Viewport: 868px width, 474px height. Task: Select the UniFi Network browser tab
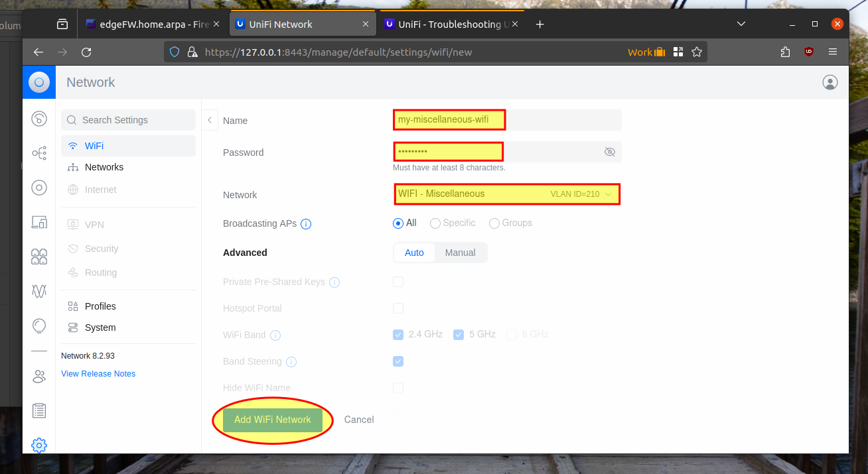click(x=303, y=24)
